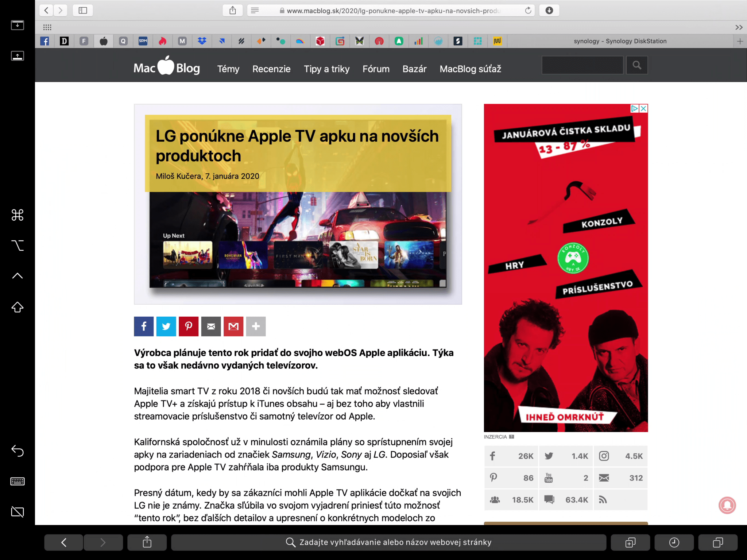The height and width of the screenshot is (560, 747).
Task: Tap the undo arrow in sidebar
Action: (x=17, y=451)
